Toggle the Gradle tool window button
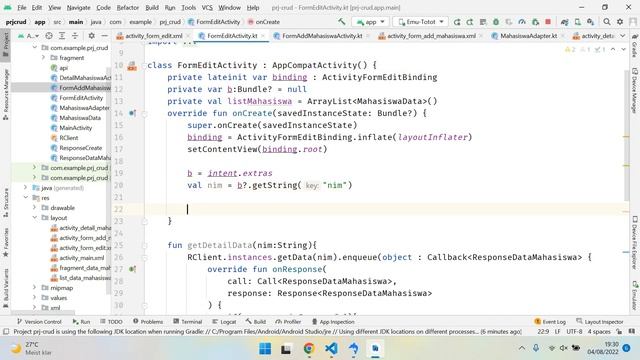640x360 pixels. click(x=635, y=45)
